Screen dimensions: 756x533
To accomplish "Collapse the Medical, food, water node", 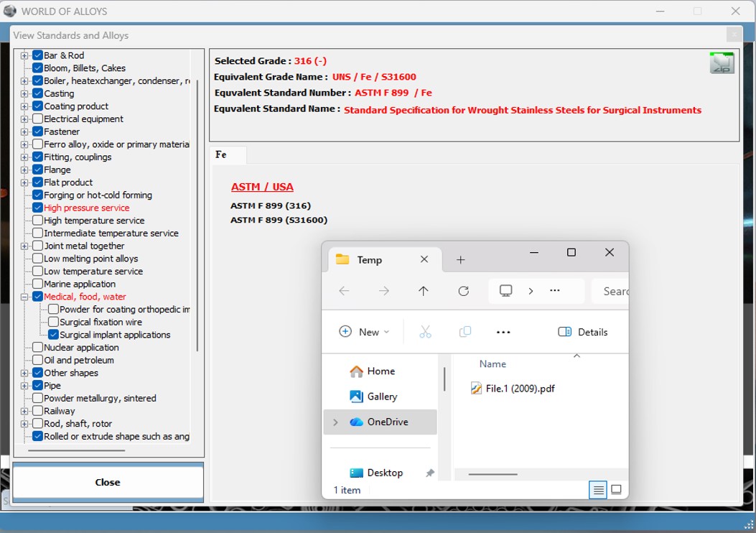I will coord(24,297).
